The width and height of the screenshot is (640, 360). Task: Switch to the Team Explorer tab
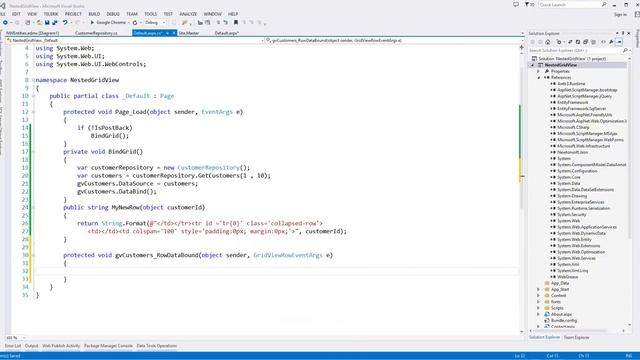click(x=576, y=338)
